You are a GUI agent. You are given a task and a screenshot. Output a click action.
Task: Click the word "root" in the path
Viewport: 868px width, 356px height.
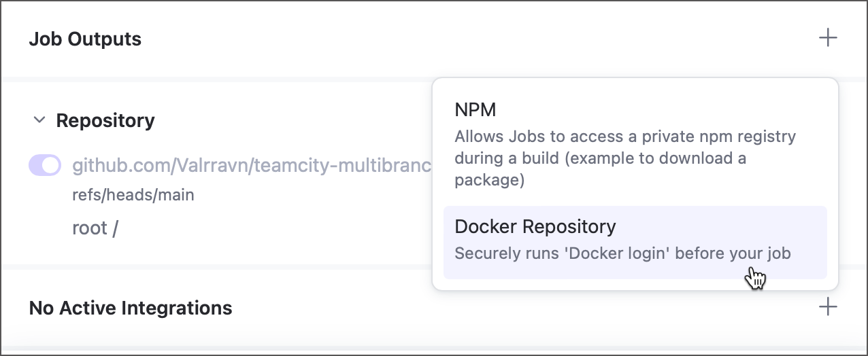[90, 228]
